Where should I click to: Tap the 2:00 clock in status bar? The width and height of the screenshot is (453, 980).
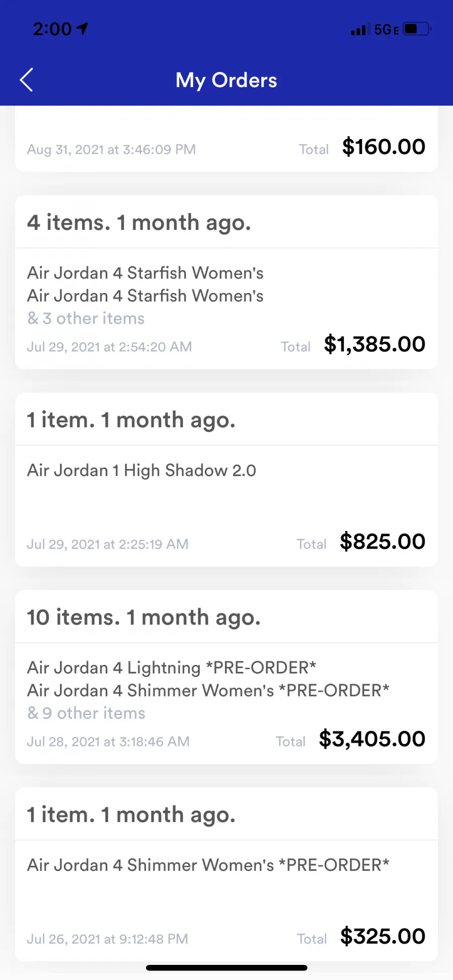52,29
